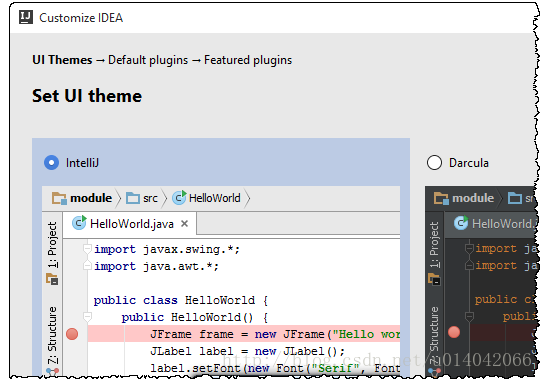Open the 1: Project tool window in IntelliJ preview
Image resolution: width=543 pixels, height=380 pixels.
pos(52,245)
